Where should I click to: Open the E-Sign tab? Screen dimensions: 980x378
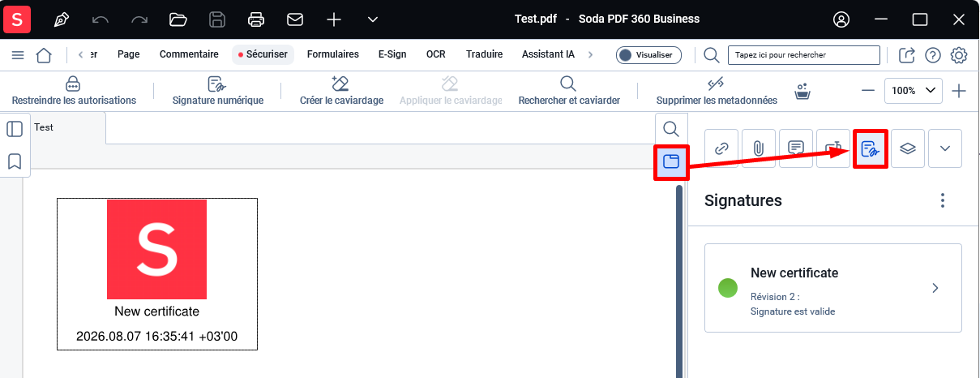pos(392,54)
